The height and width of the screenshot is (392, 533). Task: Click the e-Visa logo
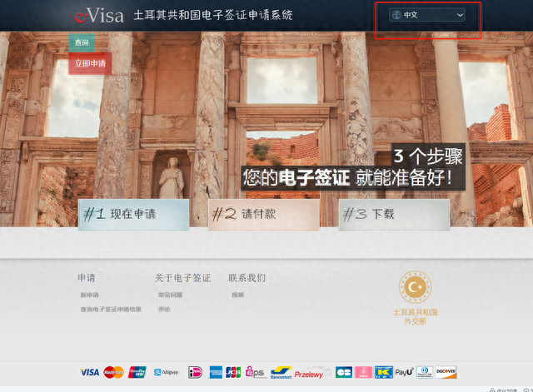click(100, 16)
